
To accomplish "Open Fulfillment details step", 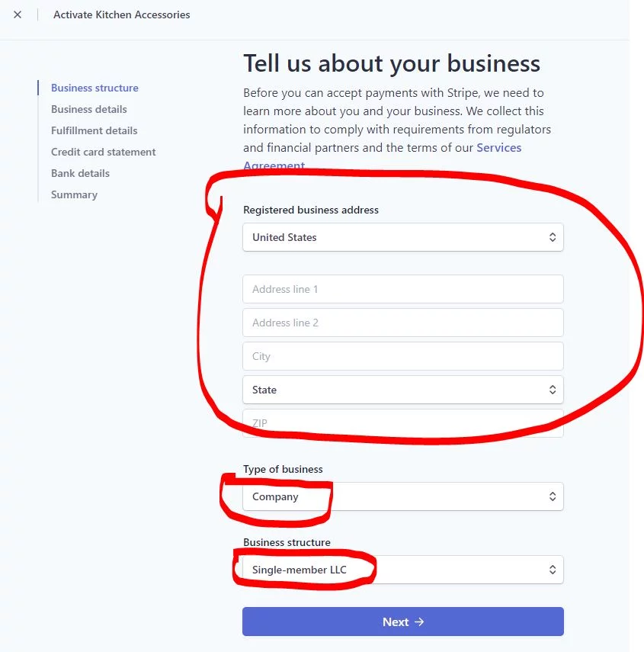I will click(94, 130).
